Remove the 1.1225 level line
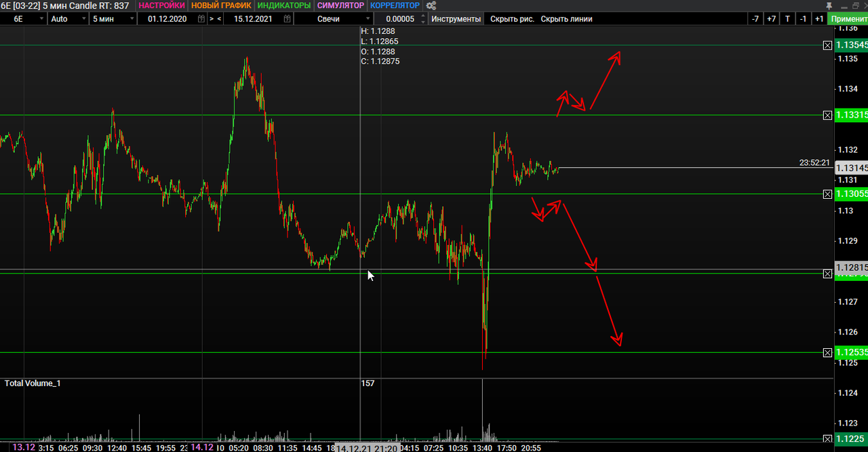868x452 pixels. (827, 439)
